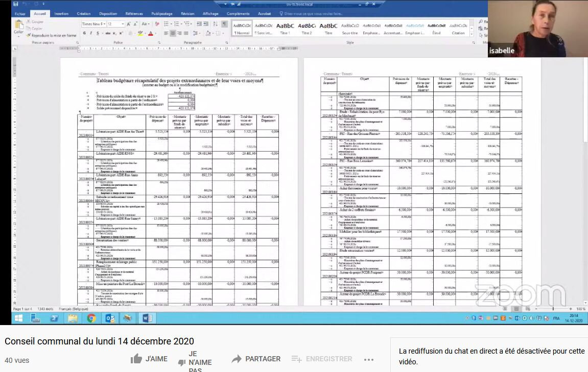The image size is (588, 372).
Task: Switch to the Insertion tab
Action: point(61,13)
